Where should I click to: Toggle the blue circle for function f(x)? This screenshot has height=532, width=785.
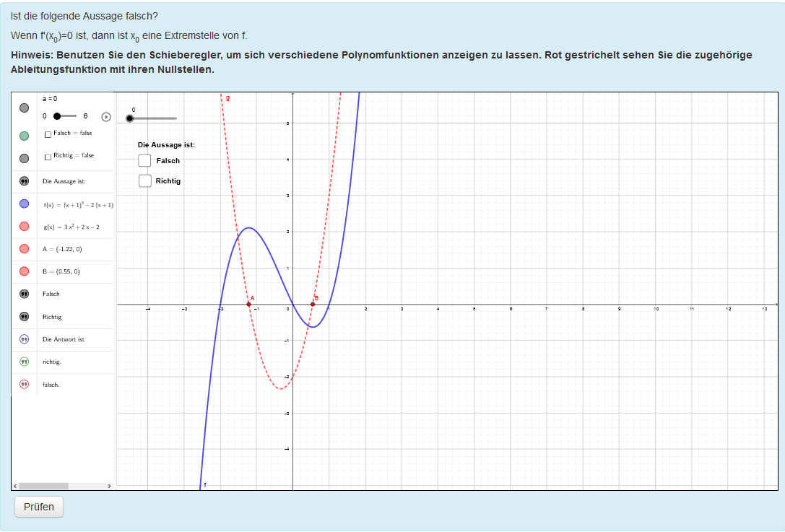pyautogui.click(x=25, y=204)
